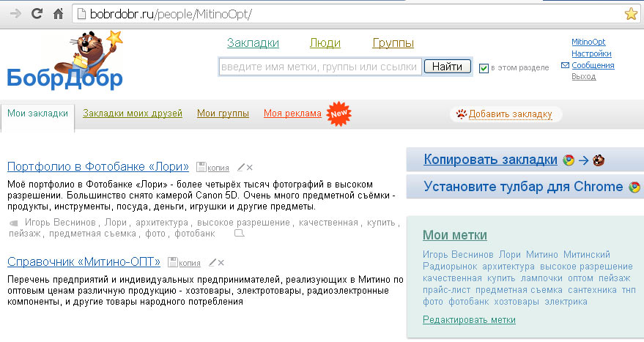Open Портфолио в Фотобанке «Лори» bookmark
This screenshot has width=644, height=342.
(98, 167)
